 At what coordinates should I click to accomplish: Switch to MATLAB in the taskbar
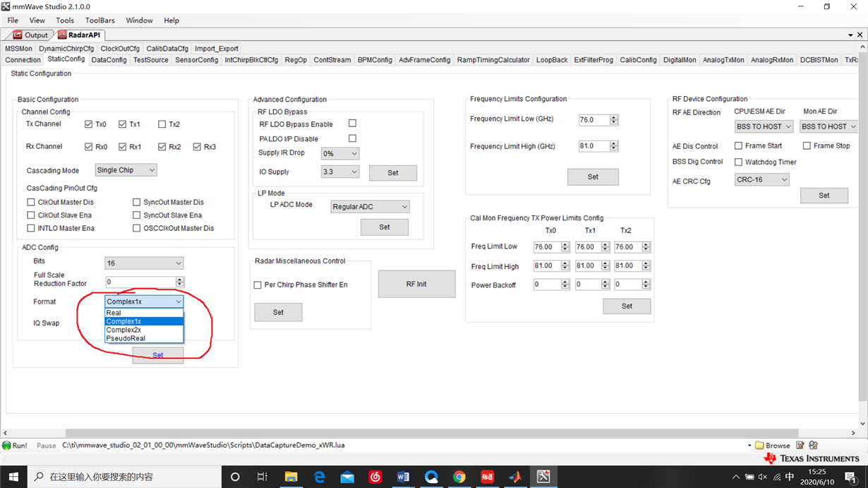[515, 477]
